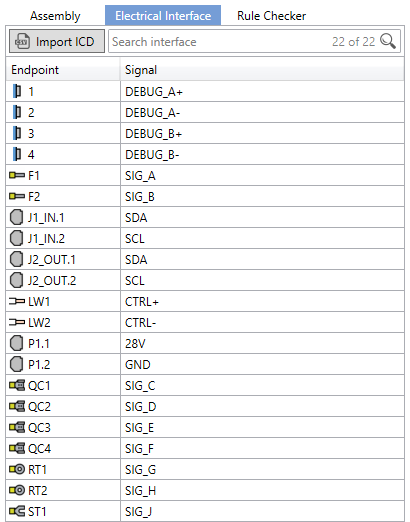Click the magnifying glass search icon
Screen dimensions: 410x522
tap(388, 41)
